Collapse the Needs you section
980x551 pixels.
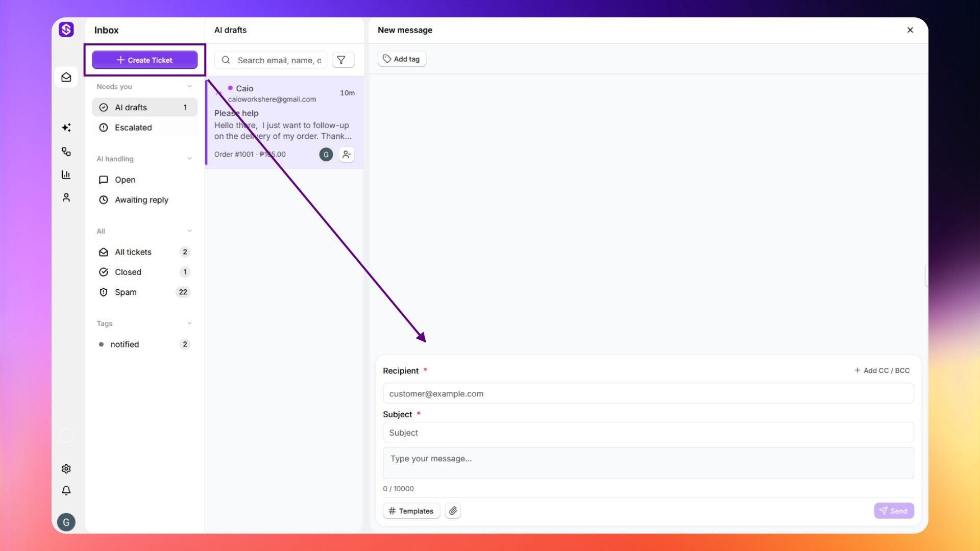[190, 87]
